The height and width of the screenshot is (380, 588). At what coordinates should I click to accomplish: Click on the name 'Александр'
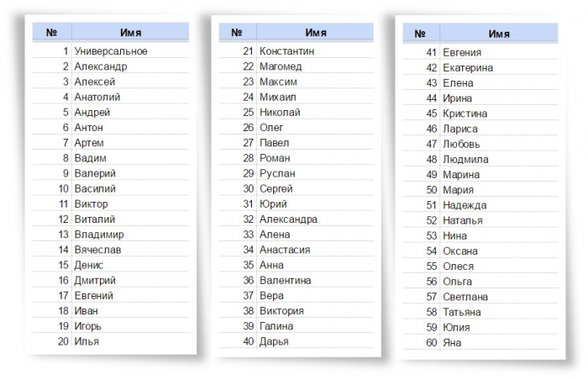(100, 66)
